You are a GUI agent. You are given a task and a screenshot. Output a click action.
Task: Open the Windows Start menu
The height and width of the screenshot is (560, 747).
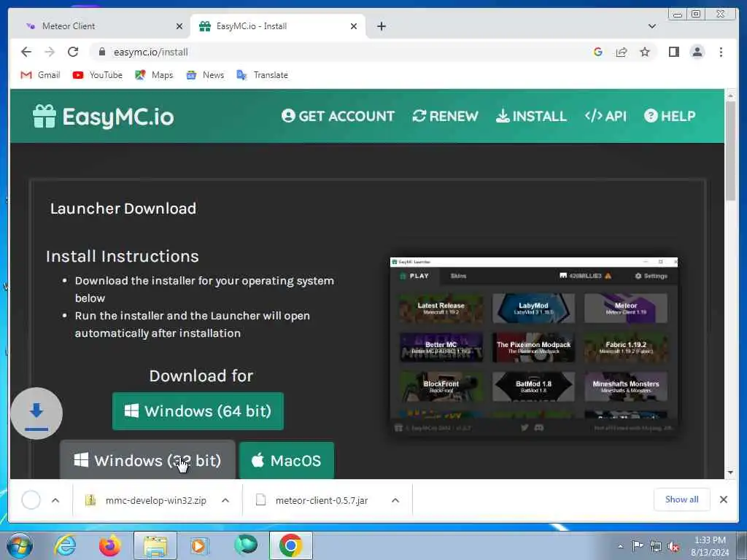(x=20, y=545)
